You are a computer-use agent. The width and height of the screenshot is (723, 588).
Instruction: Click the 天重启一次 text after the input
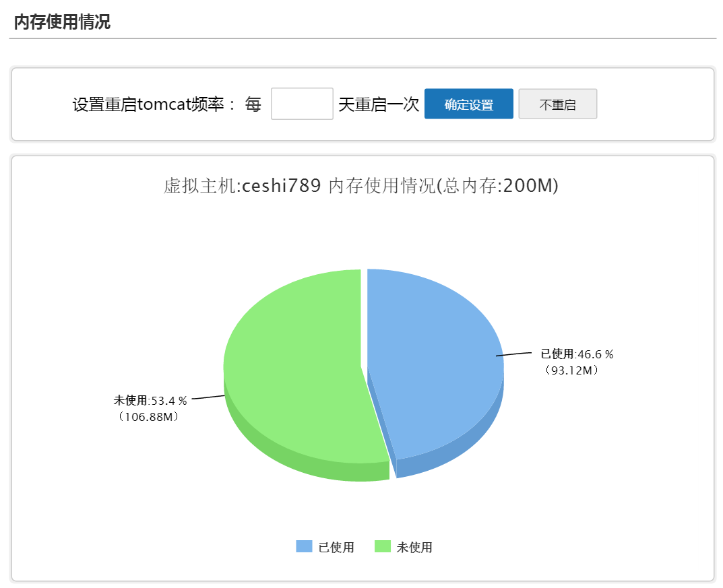tap(378, 104)
